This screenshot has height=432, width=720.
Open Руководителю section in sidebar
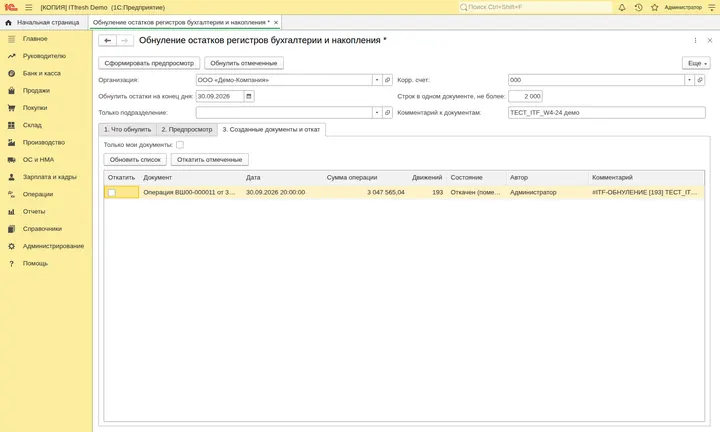(46, 56)
